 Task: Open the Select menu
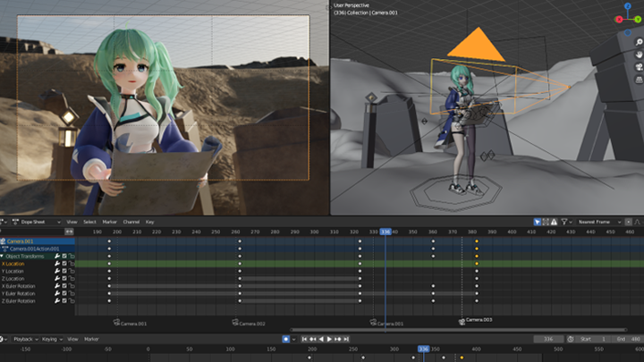tap(89, 222)
